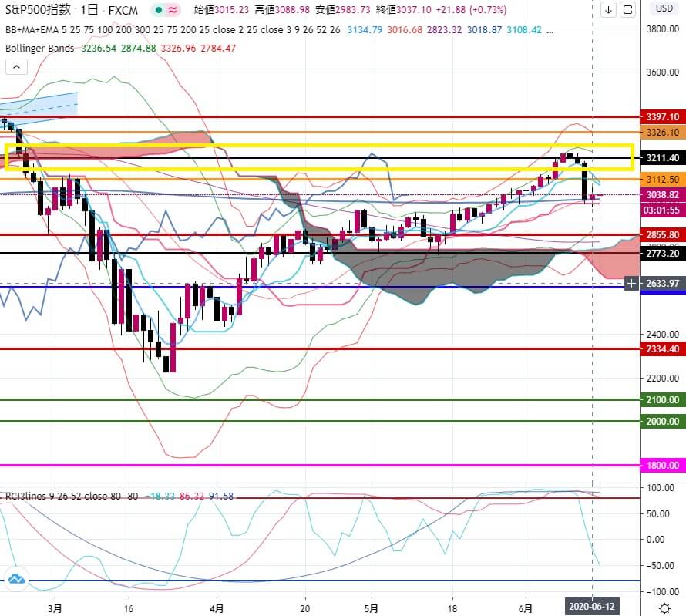The width and height of the screenshot is (686, 616).
Task: Click the TradingView cloud logo
Action: coord(16,579)
